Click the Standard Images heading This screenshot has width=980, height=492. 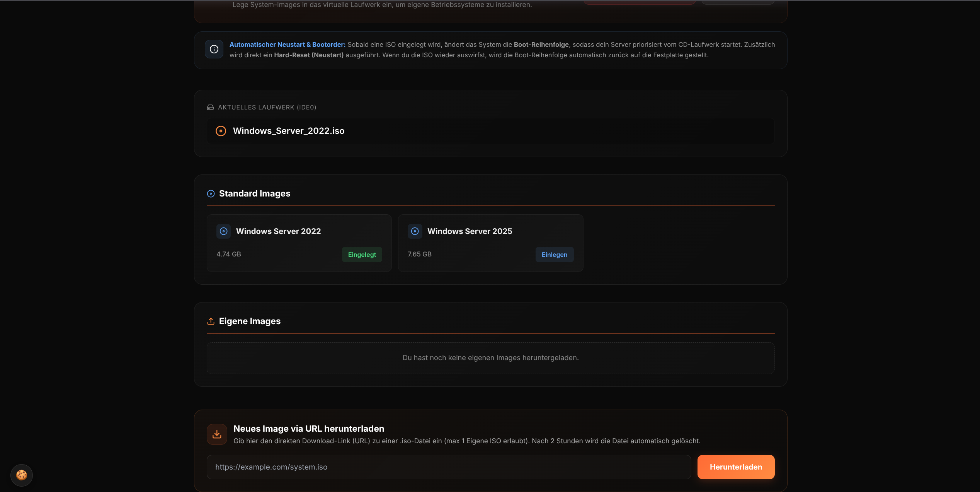(255, 194)
